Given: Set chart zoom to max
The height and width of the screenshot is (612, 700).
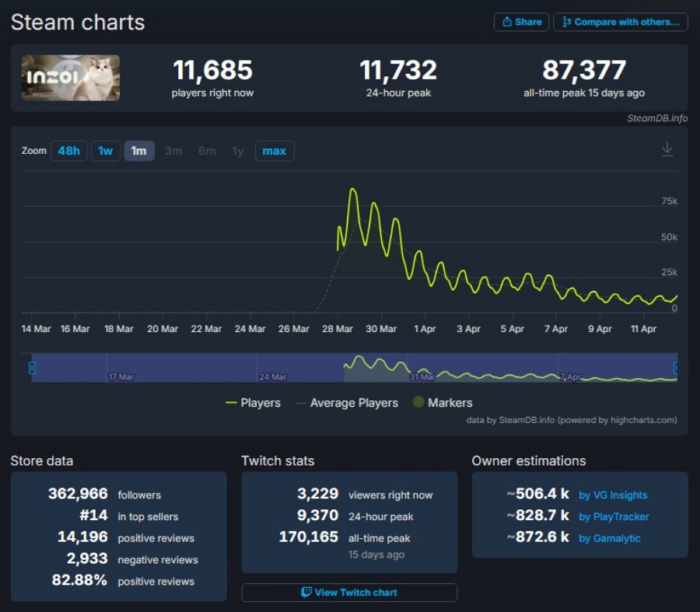Looking at the screenshot, I should click(274, 151).
